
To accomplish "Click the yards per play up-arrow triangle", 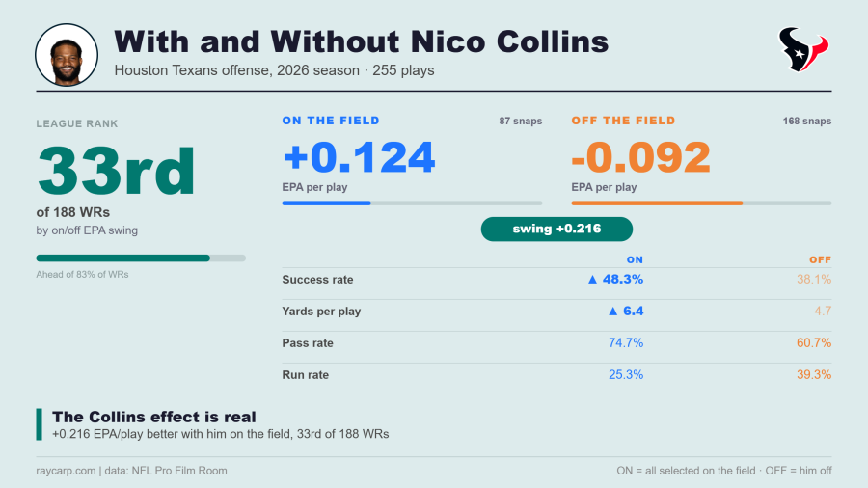I will point(612,311).
